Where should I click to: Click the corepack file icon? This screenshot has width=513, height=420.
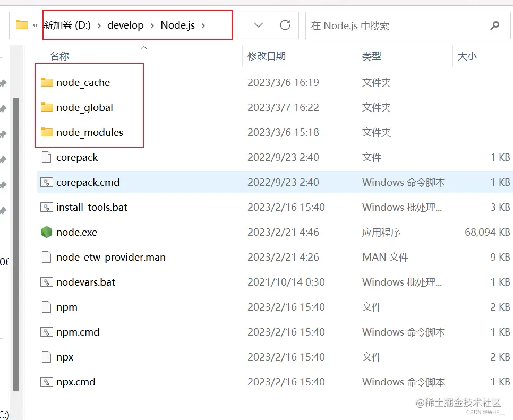tap(46, 157)
